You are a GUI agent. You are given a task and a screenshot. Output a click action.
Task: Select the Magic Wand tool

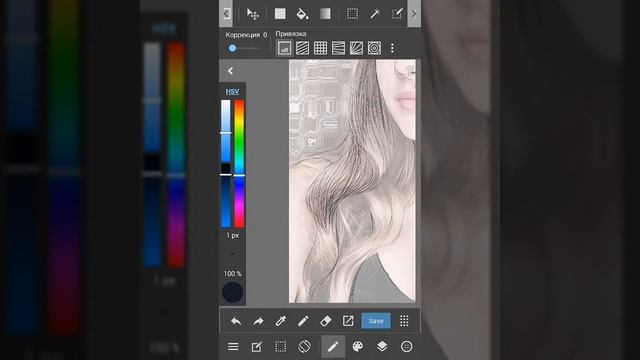[x=375, y=14]
